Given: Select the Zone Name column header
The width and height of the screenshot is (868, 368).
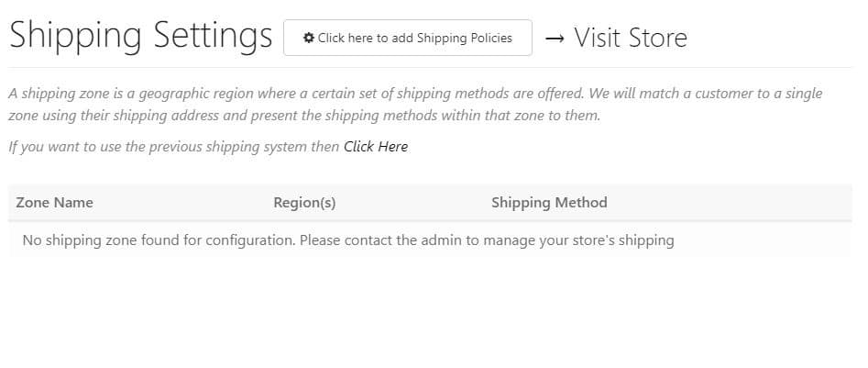Looking at the screenshot, I should pos(54,202).
